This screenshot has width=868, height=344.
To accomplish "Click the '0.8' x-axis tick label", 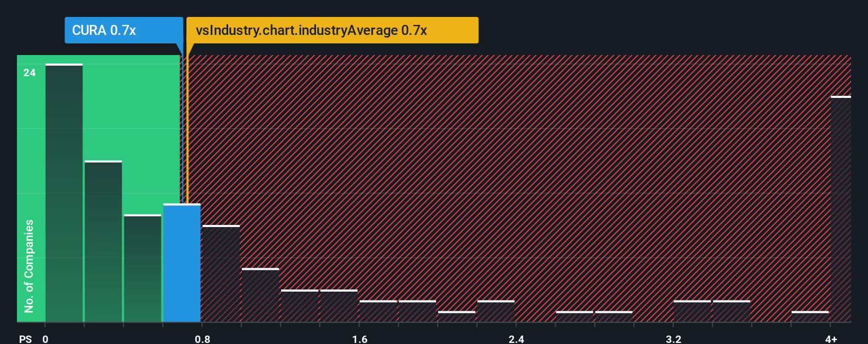I will [x=203, y=339].
